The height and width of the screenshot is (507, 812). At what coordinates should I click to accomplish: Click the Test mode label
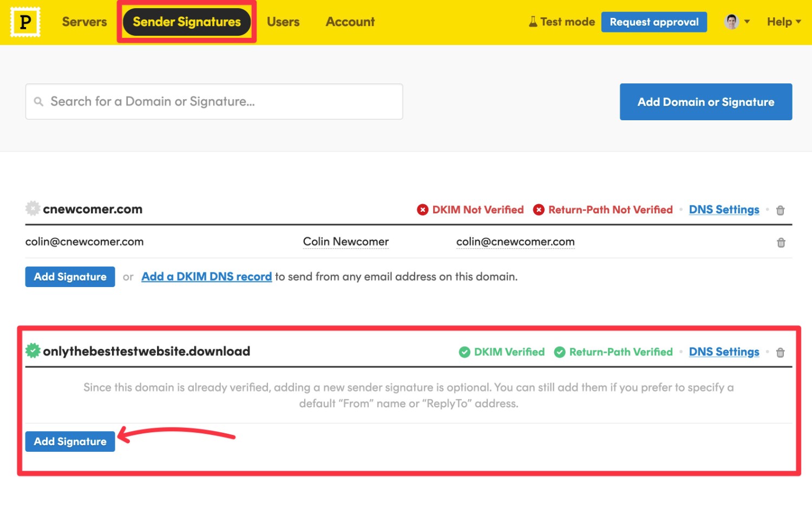pyautogui.click(x=567, y=22)
